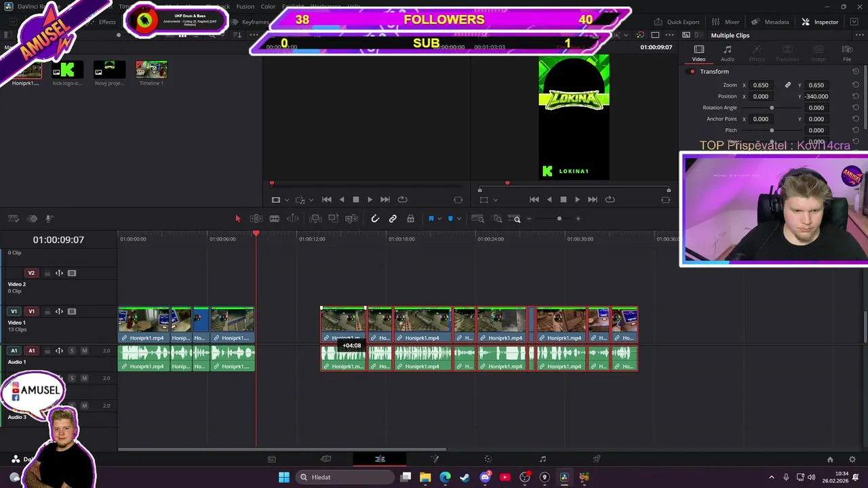Open the Inspector three-dot options menu
This screenshot has height=488, width=868.
point(860,35)
